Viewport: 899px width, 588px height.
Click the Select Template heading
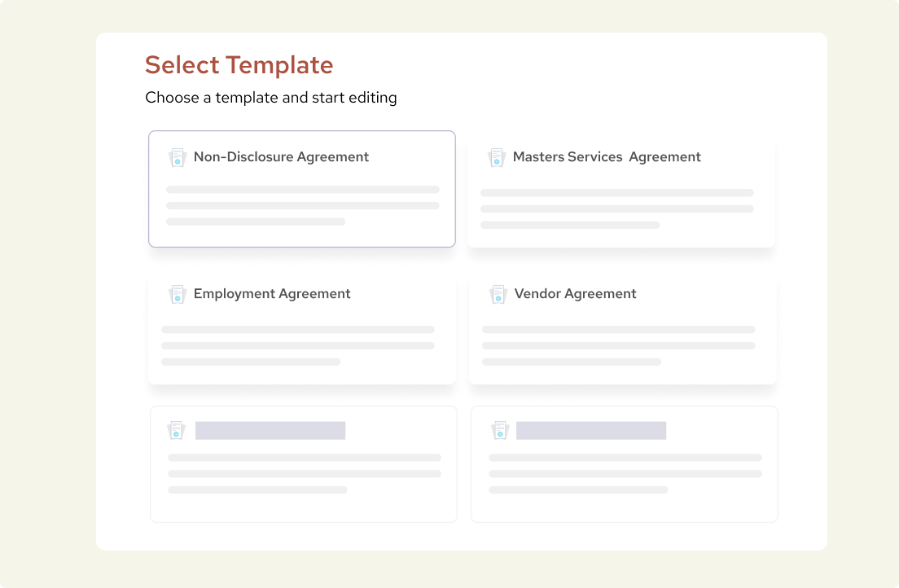[x=239, y=64]
